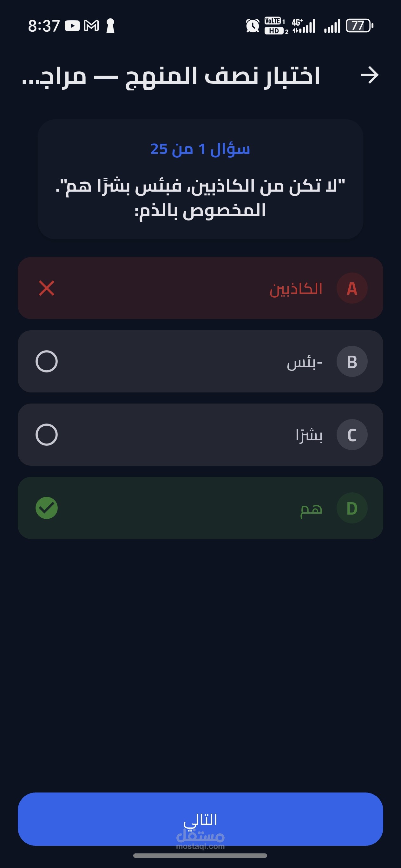Tap the letter B badge

352,362
